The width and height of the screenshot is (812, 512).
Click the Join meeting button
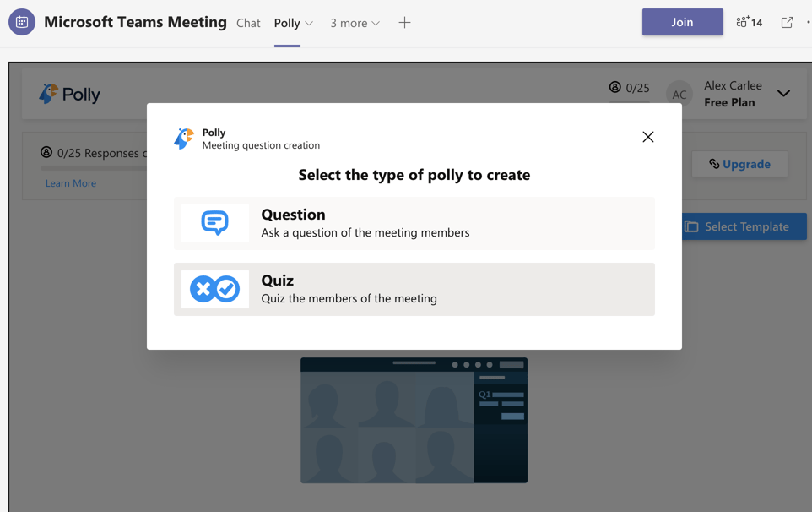click(682, 22)
